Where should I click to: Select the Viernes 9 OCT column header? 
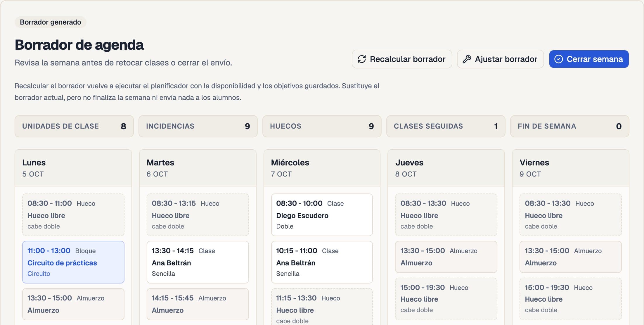(x=571, y=168)
